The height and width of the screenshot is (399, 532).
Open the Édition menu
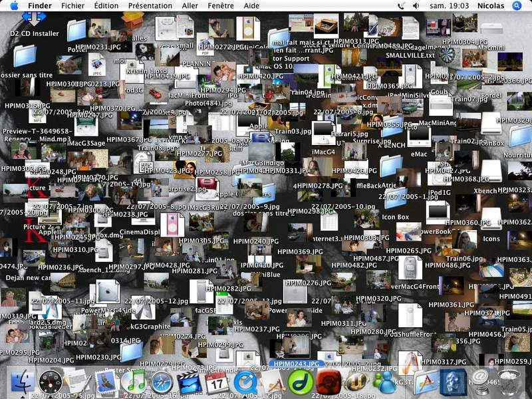click(106, 6)
